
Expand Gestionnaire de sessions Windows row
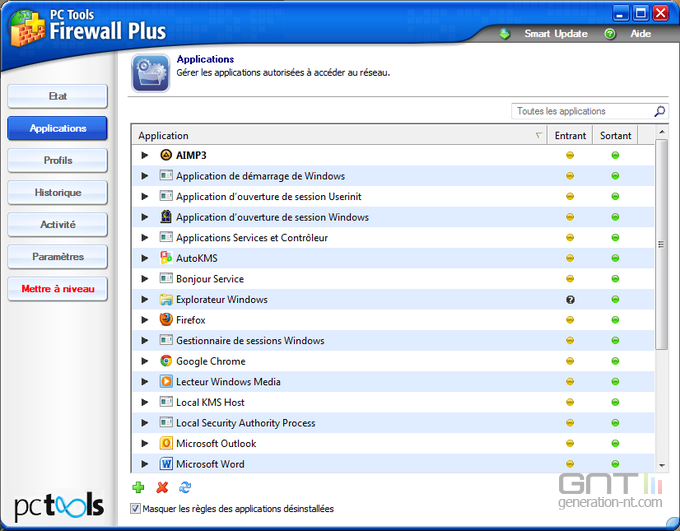pyautogui.click(x=145, y=340)
